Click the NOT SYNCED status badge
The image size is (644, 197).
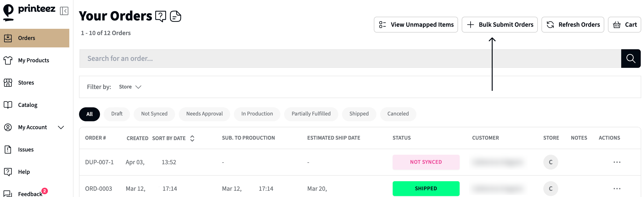click(426, 162)
